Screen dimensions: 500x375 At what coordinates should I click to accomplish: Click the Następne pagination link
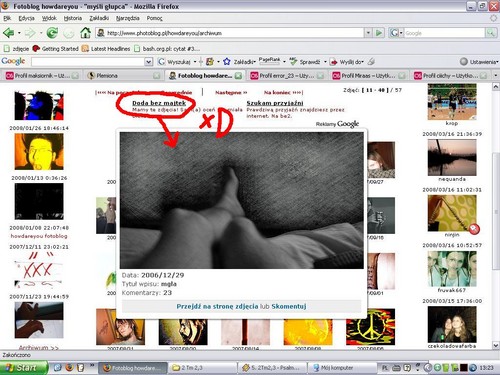click(x=231, y=92)
